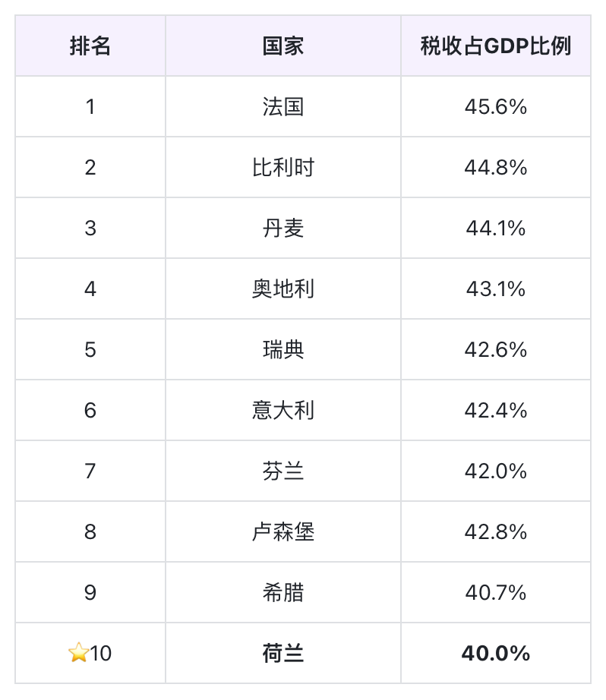Select the 法国 country cell
606x700 pixels.
pyautogui.click(x=283, y=106)
